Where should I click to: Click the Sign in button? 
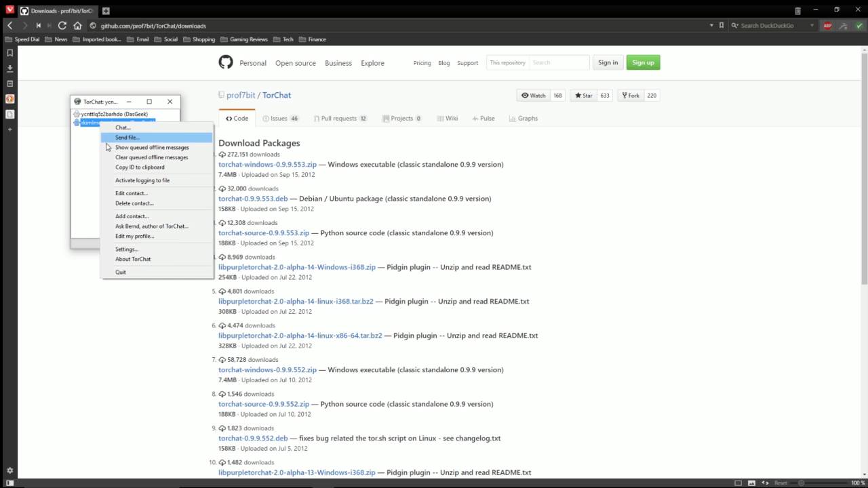(x=608, y=62)
